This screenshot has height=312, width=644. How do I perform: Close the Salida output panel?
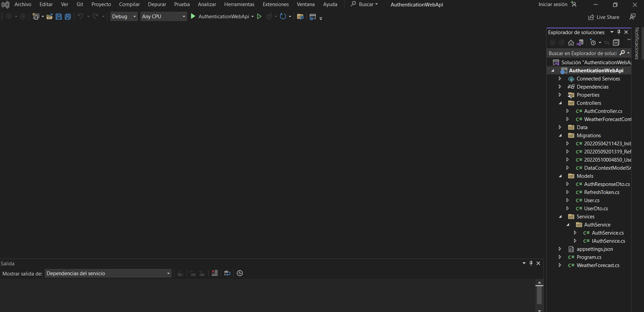[x=538, y=263]
